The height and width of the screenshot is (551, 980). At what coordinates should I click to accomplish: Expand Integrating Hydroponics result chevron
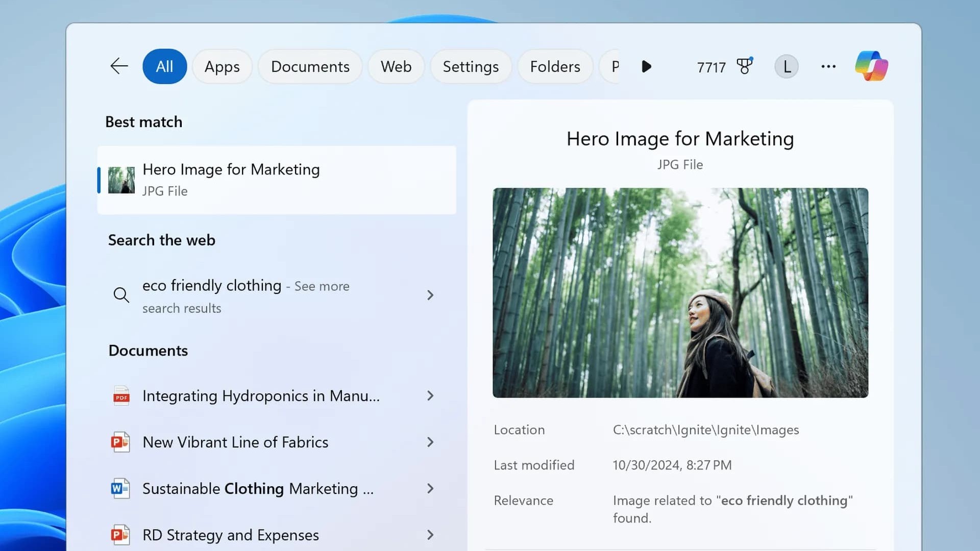430,396
